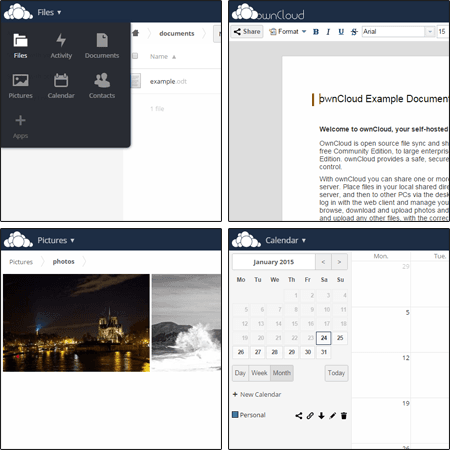Viewport: 450px width, 450px height.
Task: Click the Share button in editor
Action: click(x=247, y=32)
